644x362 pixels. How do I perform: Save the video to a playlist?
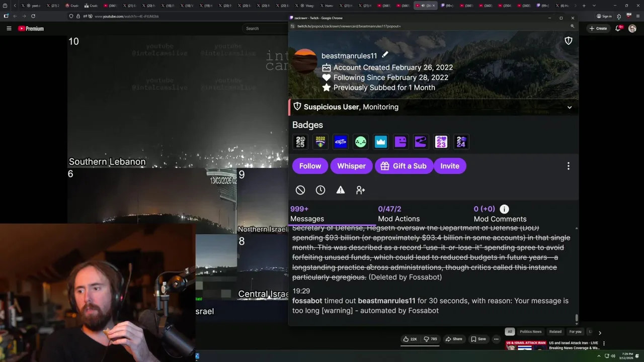coord(478,339)
